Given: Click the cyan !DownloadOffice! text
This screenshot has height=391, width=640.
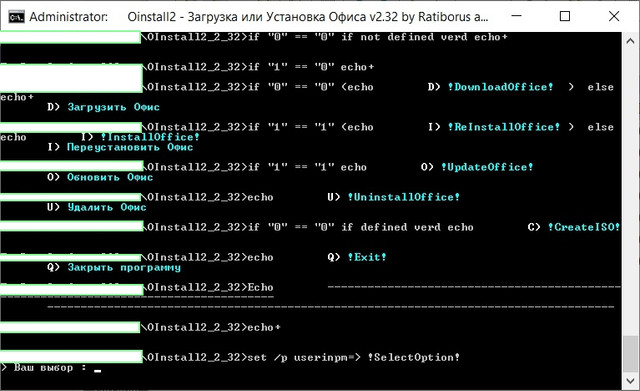Looking at the screenshot, I should click(x=500, y=87).
